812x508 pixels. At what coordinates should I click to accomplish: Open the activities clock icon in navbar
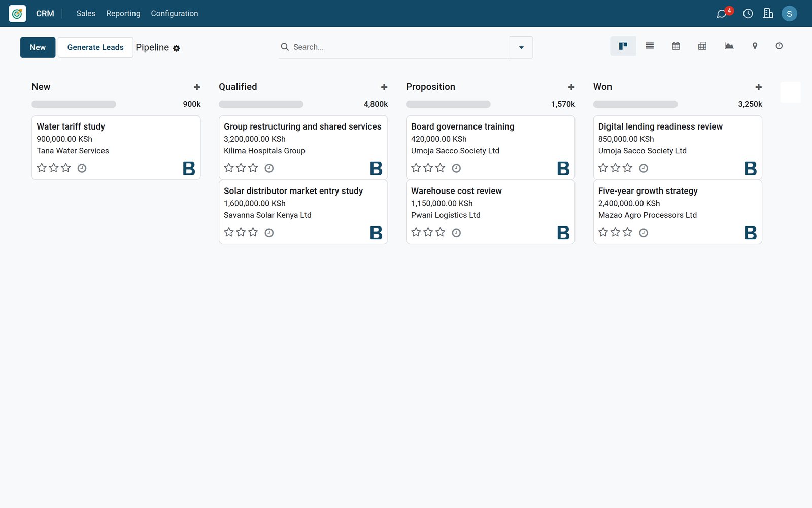[x=748, y=14]
